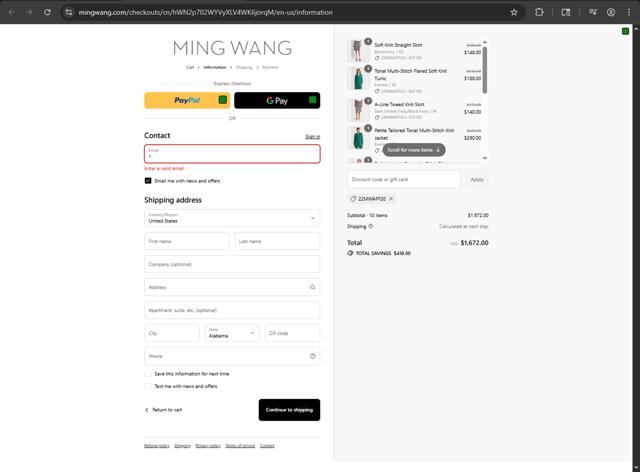Open the browser profile icon
The width and height of the screenshot is (640, 472).
[x=611, y=12]
